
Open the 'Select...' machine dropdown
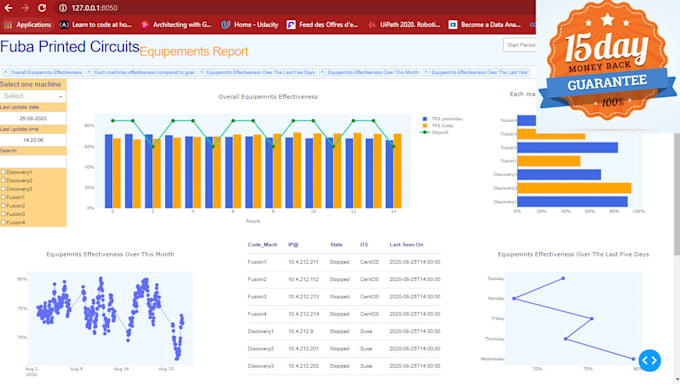tap(33, 96)
